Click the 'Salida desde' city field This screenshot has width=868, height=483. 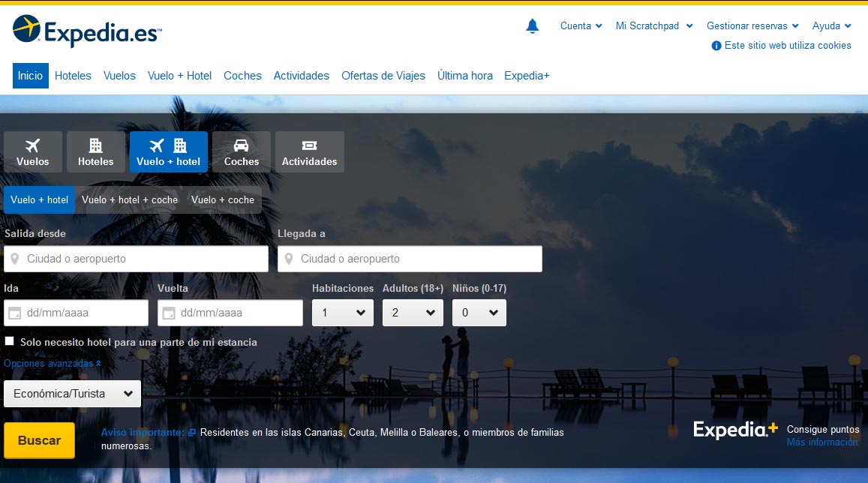[x=143, y=259]
